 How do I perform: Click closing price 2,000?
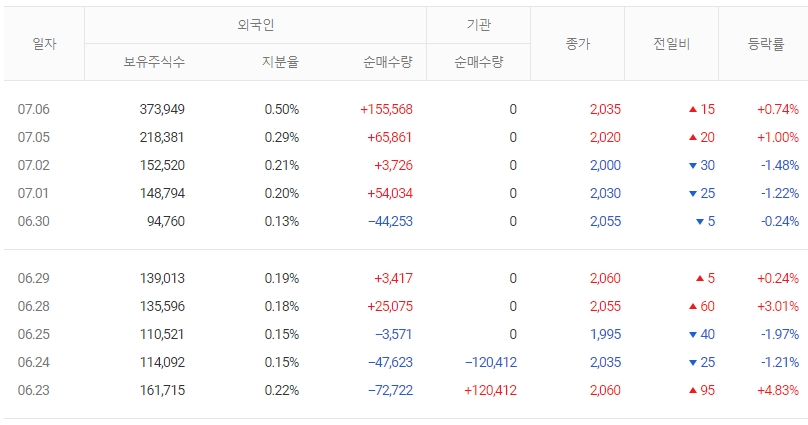tap(605, 165)
